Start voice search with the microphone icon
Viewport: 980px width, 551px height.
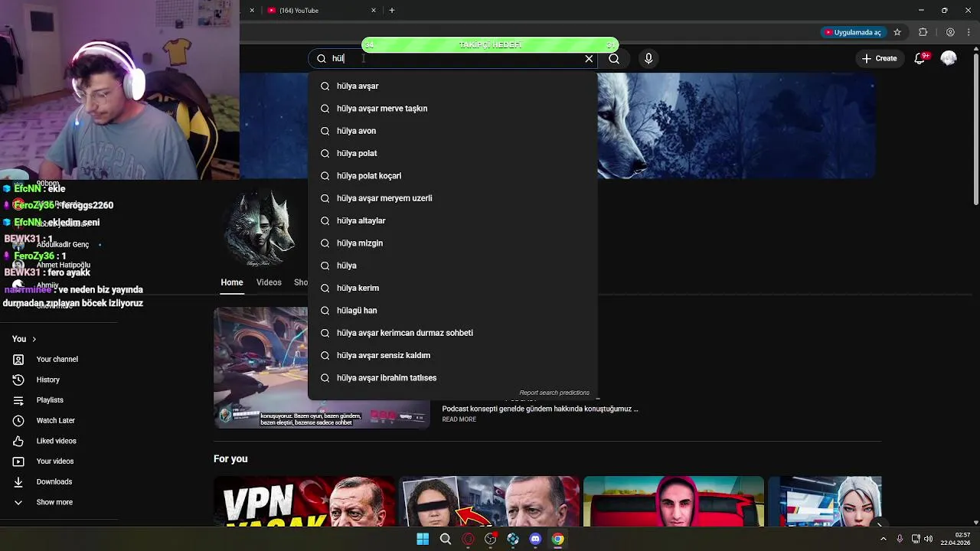[x=648, y=58]
